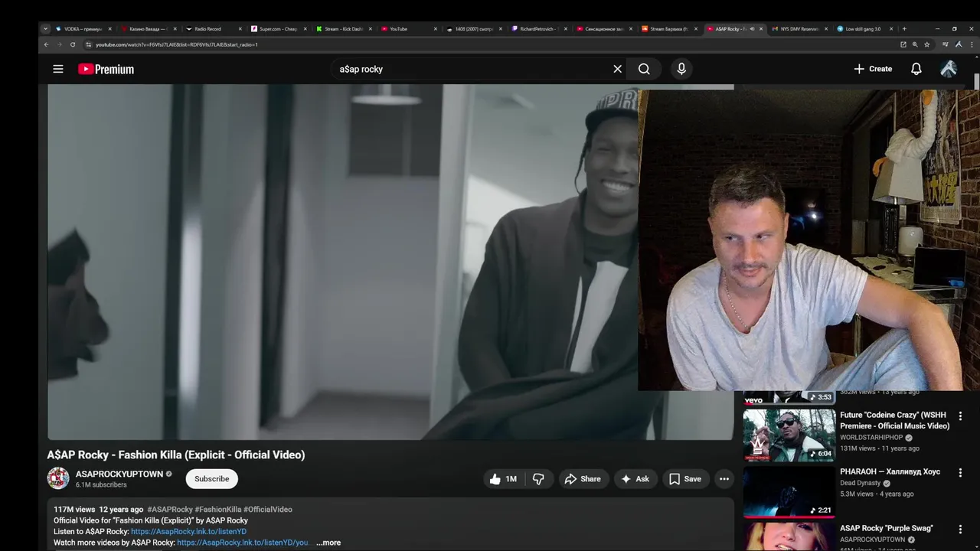Open #FashionKilla hashtag
The height and width of the screenshot is (551, 980).
point(218,510)
